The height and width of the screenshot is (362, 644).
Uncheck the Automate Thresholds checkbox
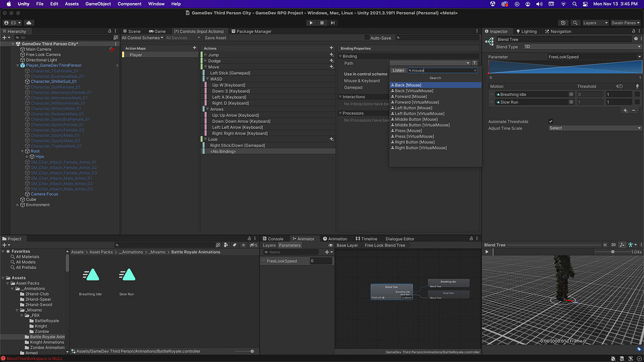point(551,121)
